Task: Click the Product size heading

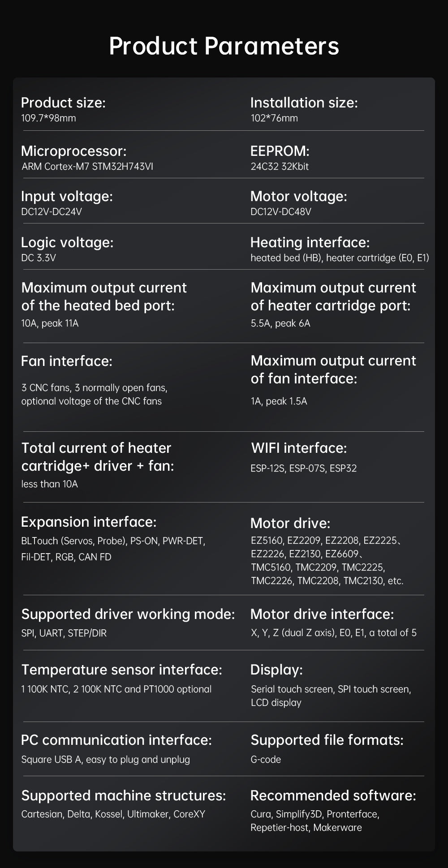Action: point(63,103)
